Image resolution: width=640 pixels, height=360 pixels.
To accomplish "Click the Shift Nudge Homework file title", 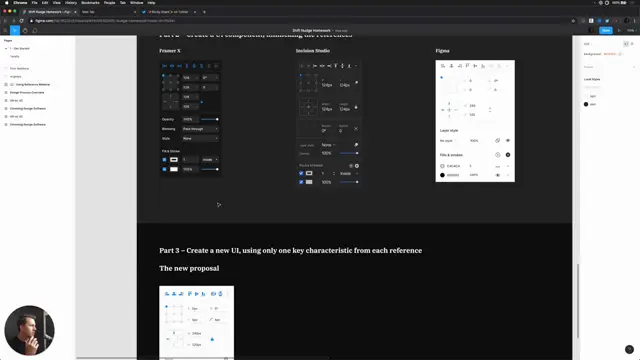I will coord(311,31).
